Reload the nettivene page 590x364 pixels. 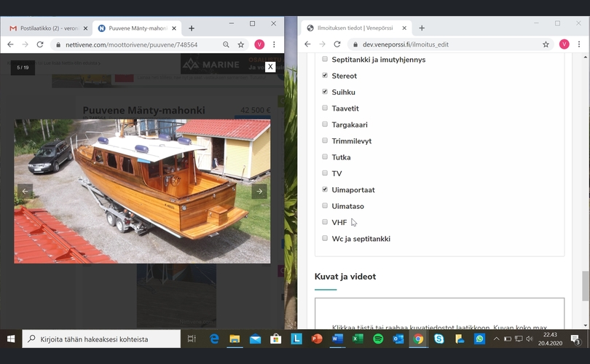point(40,44)
